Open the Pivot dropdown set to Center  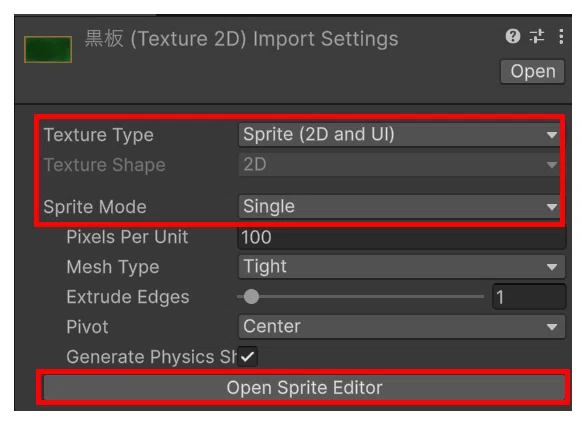pyautogui.click(x=402, y=326)
